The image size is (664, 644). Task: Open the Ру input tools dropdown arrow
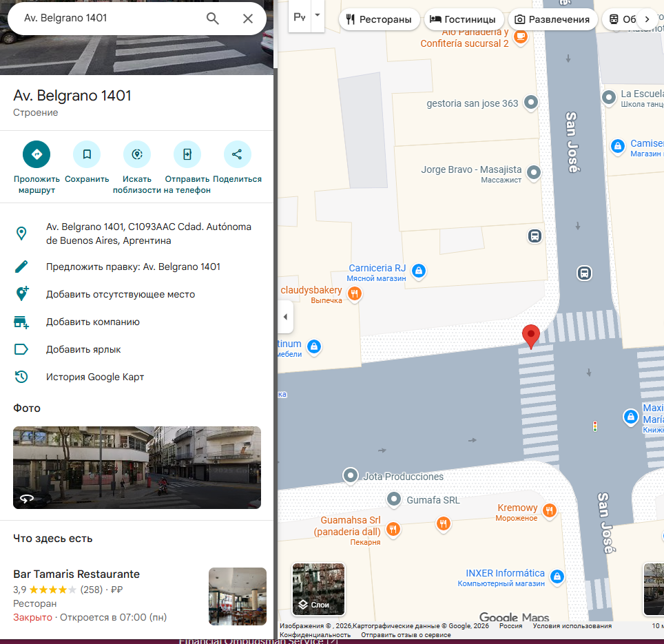pyautogui.click(x=318, y=16)
